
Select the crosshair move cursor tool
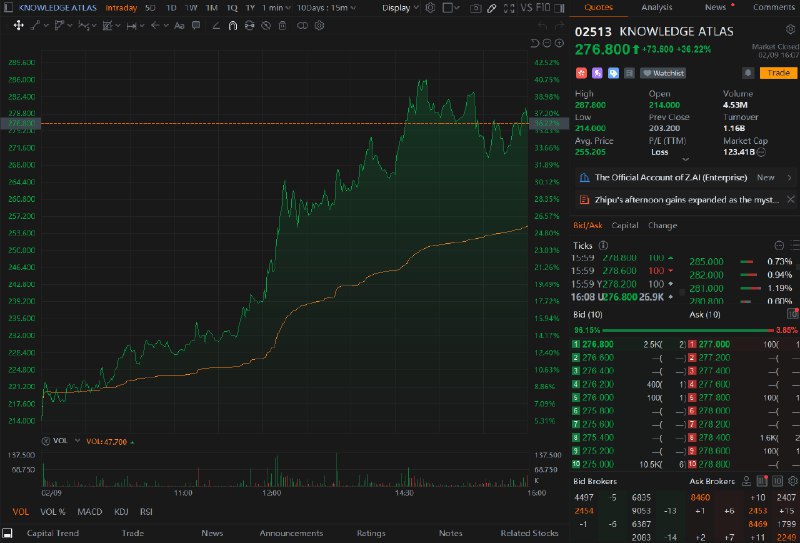(x=14, y=25)
